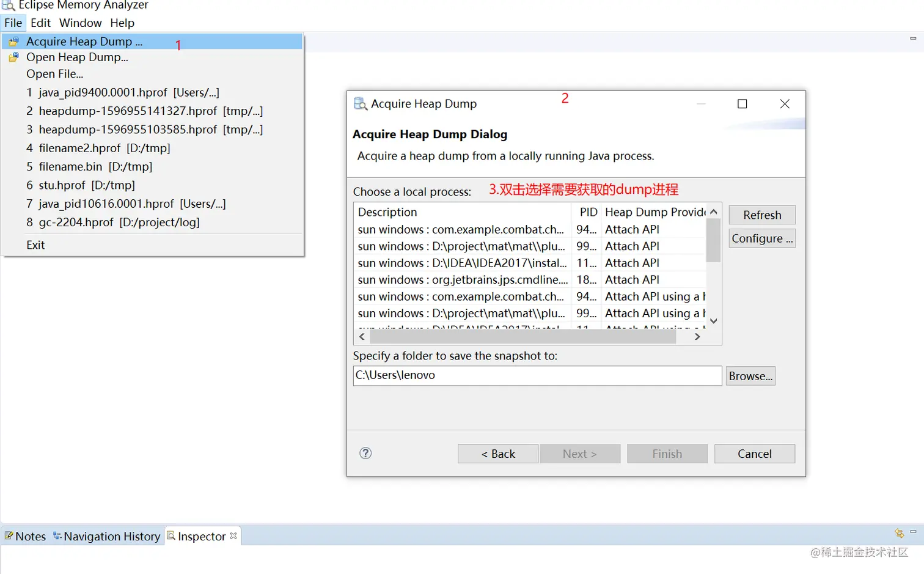924x574 pixels.
Task: Click the Cancel button in dialog
Action: pos(755,454)
